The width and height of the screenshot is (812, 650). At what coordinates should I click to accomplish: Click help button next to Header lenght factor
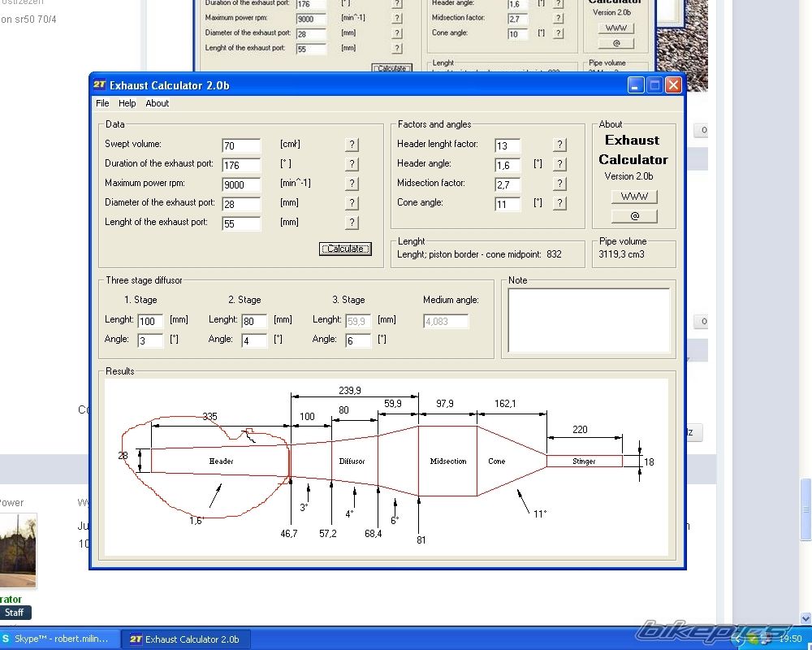(x=559, y=145)
